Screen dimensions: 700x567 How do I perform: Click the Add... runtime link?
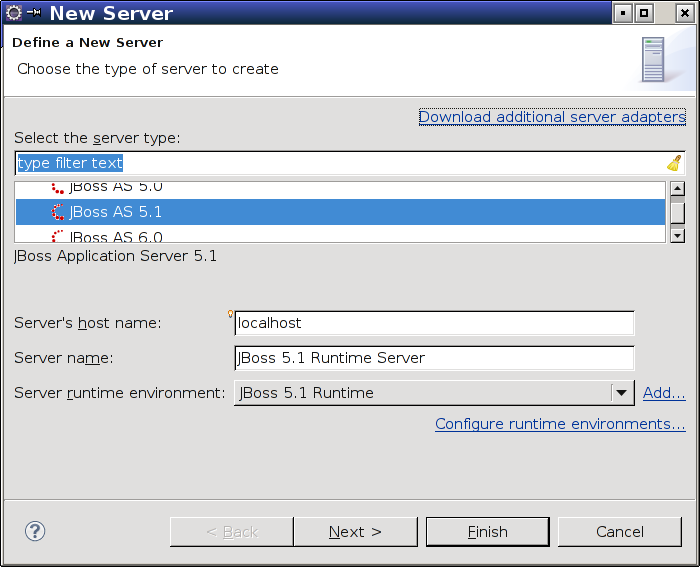pyautogui.click(x=664, y=393)
